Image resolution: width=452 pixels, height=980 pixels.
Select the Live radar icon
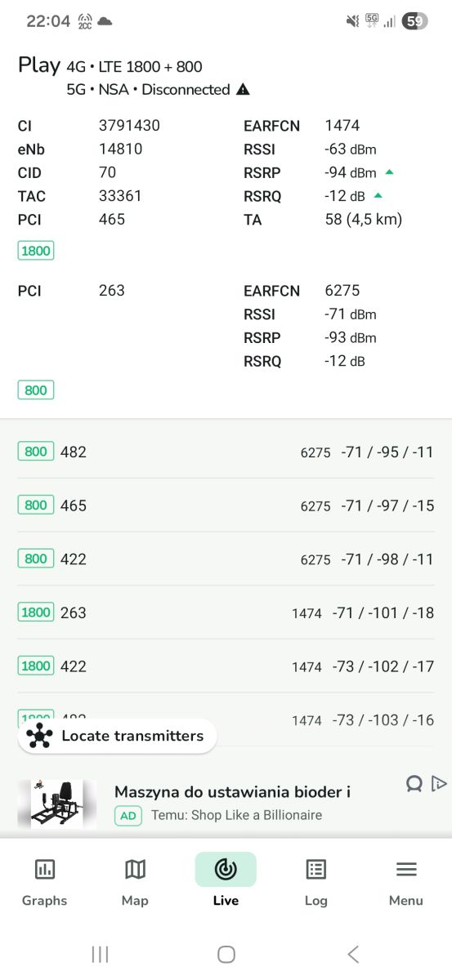coord(226,870)
